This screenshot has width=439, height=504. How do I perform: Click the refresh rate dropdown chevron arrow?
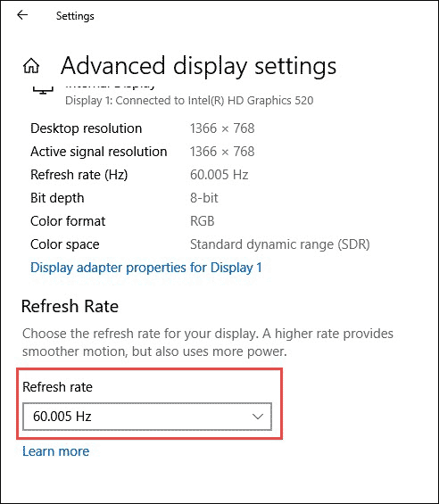[258, 417]
